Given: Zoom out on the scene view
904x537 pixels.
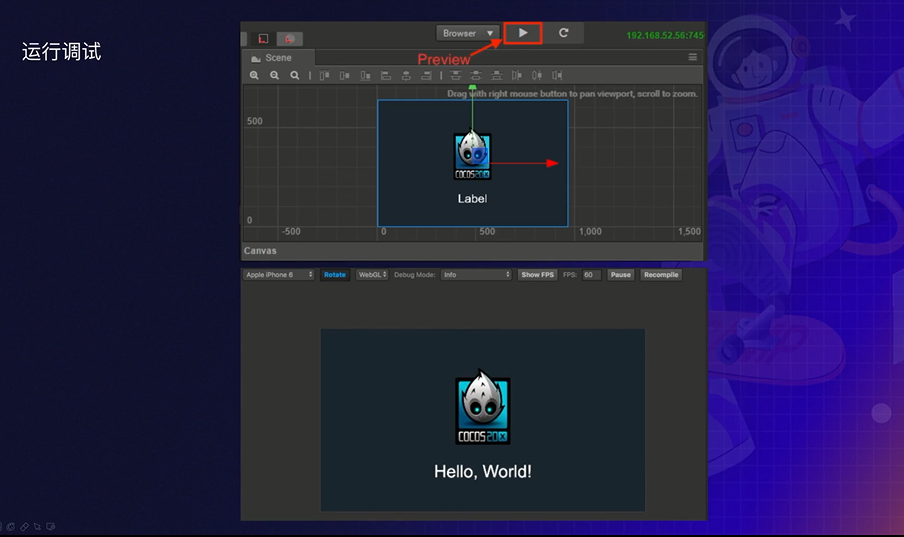Looking at the screenshot, I should pos(274,75).
